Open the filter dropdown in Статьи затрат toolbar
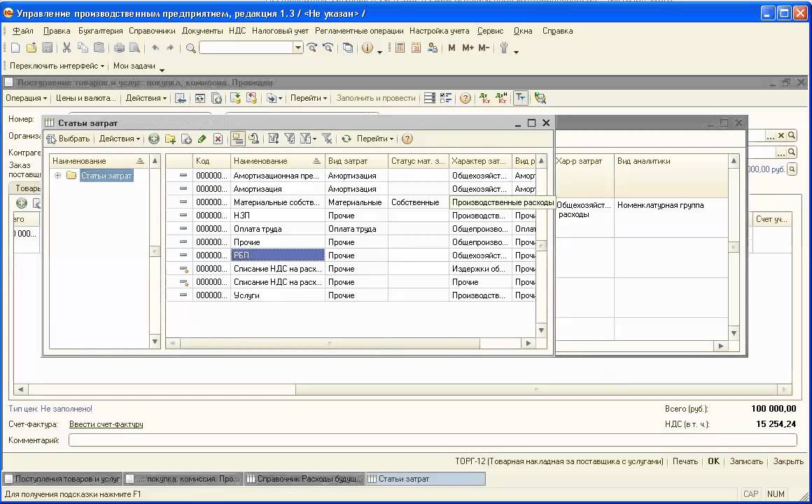This screenshot has width=812, height=504. point(309,139)
